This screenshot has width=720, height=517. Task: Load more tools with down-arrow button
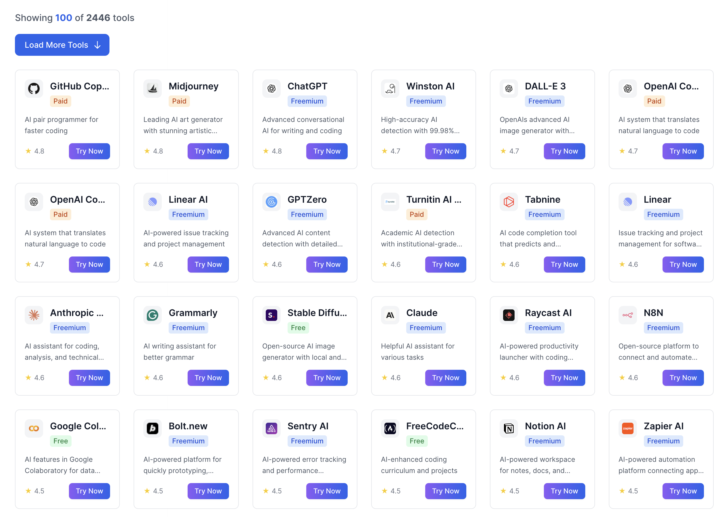click(x=62, y=45)
